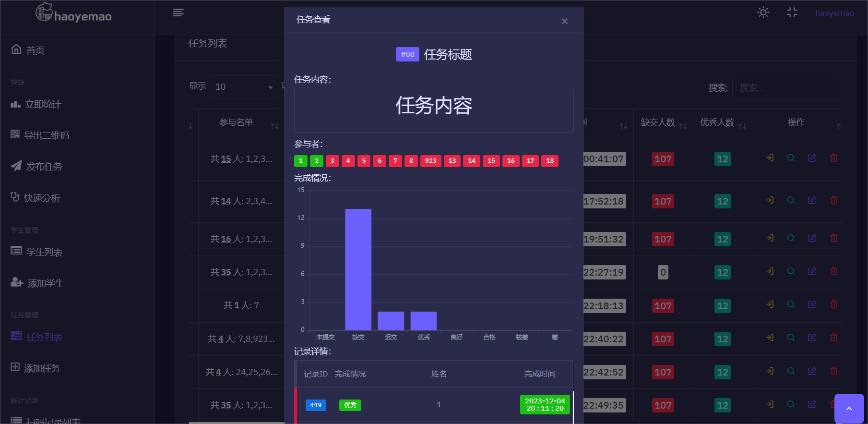Click the edit icon in second table row
The height and width of the screenshot is (424, 868).
[x=812, y=200]
